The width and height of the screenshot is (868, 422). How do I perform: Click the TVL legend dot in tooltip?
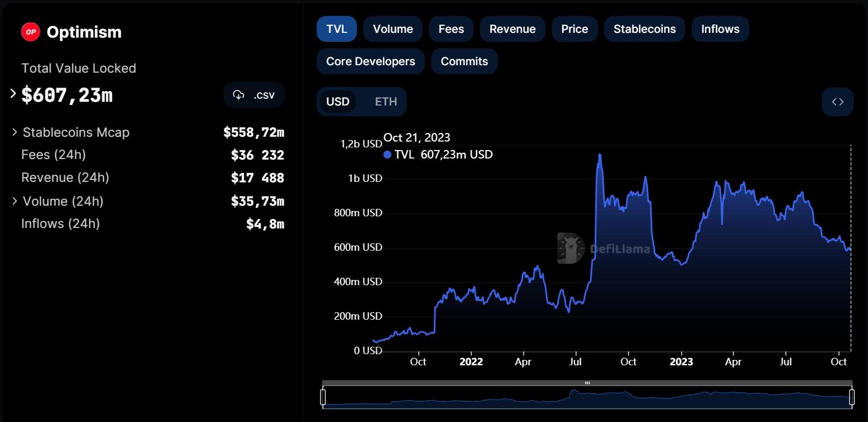(x=387, y=155)
